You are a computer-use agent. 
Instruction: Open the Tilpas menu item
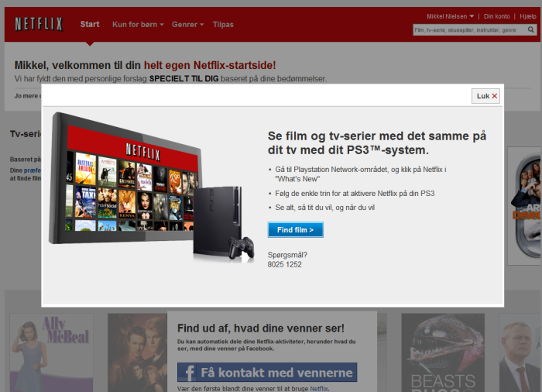click(x=223, y=25)
